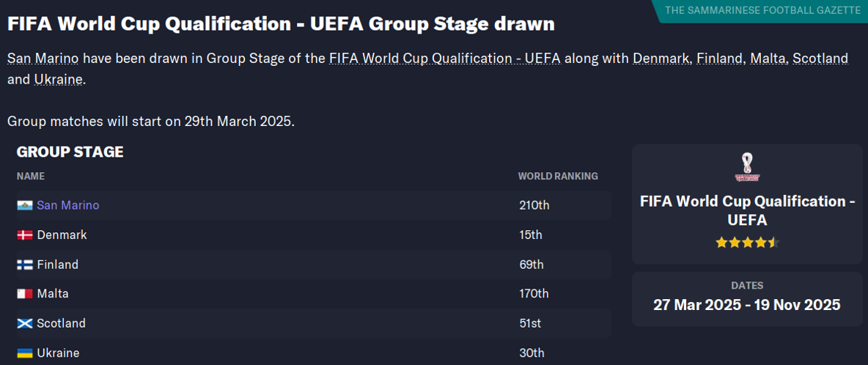The image size is (868, 365).
Task: Click the Finland flag icon
Action: pos(25,265)
